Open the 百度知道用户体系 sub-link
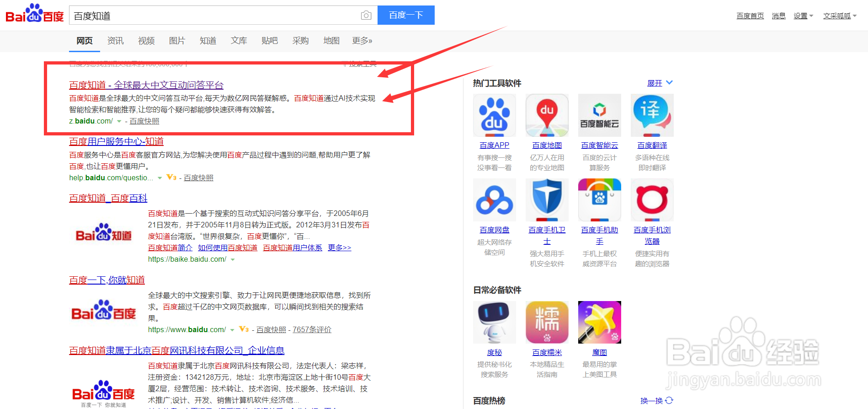Viewport: 868px width, 409px height. (x=293, y=248)
